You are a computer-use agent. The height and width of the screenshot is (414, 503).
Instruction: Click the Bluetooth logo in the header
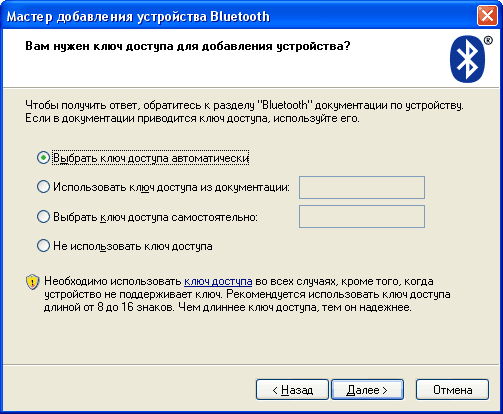click(x=468, y=59)
